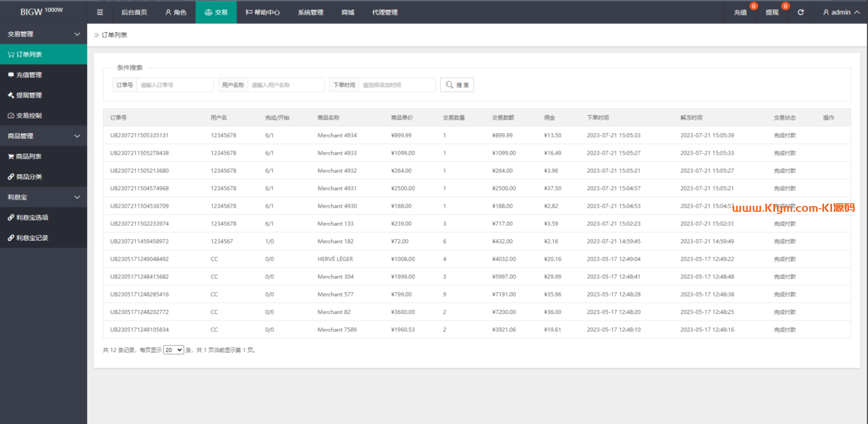Expand the admin user menu

tap(841, 12)
